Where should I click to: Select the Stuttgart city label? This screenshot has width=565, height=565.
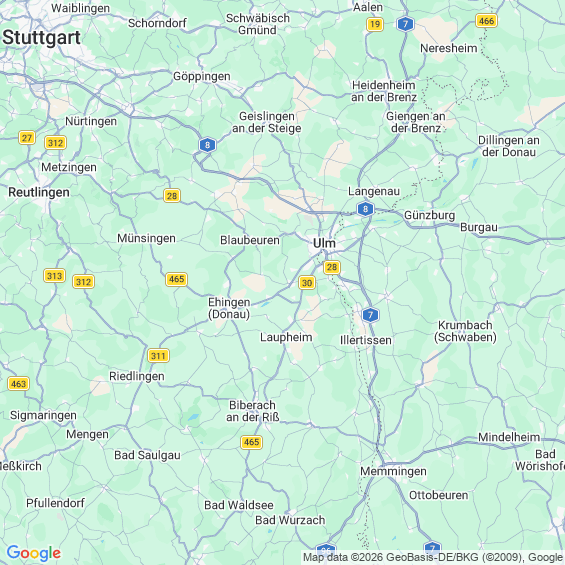[41, 37]
